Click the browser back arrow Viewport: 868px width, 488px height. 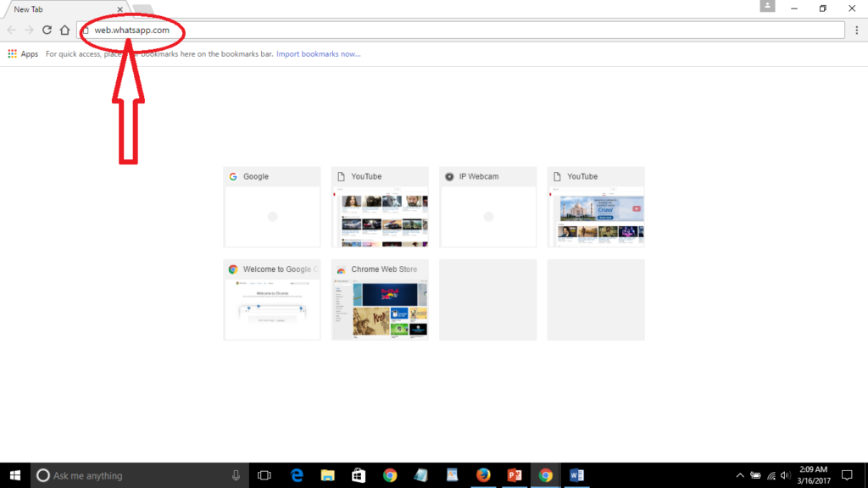12,30
